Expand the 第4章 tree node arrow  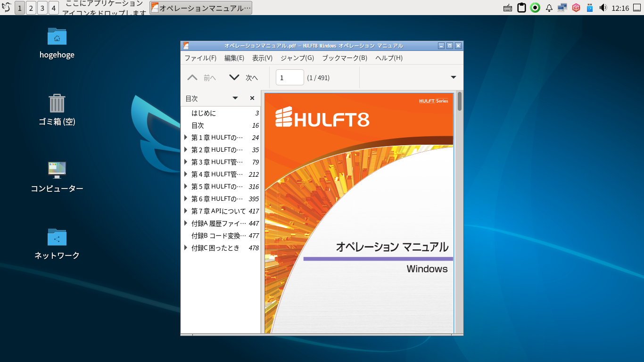click(x=186, y=174)
